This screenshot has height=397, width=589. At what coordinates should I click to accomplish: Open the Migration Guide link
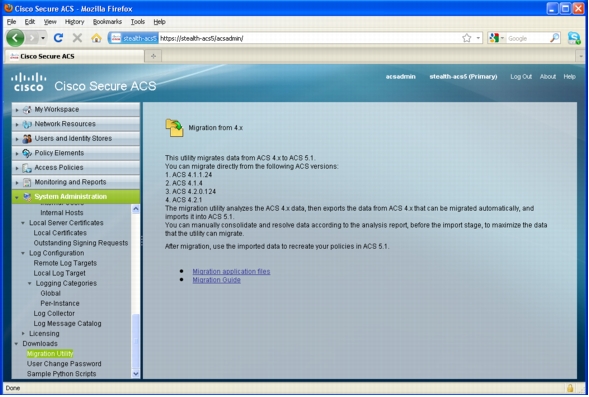(216, 280)
